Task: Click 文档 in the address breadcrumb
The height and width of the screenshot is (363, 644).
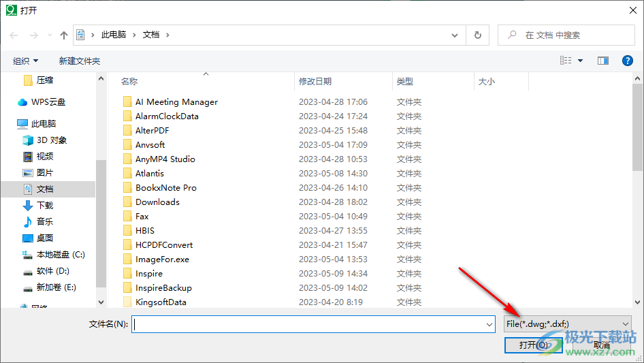Action: point(150,35)
